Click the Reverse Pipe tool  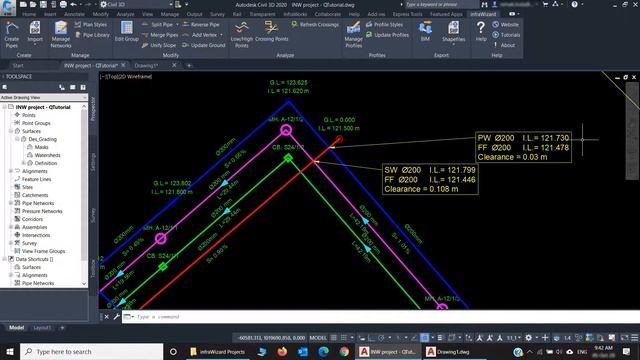coord(201,24)
